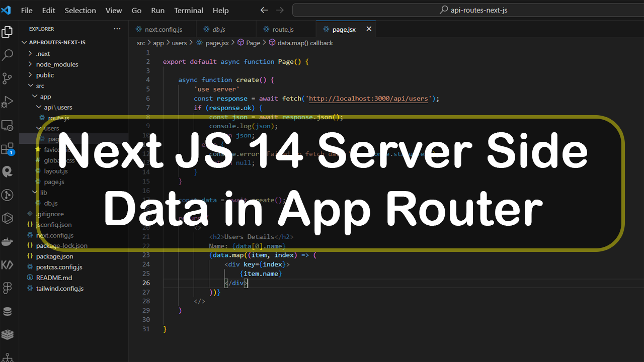The height and width of the screenshot is (362, 644).
Task: Go back using the left arrow
Action: 264,10
